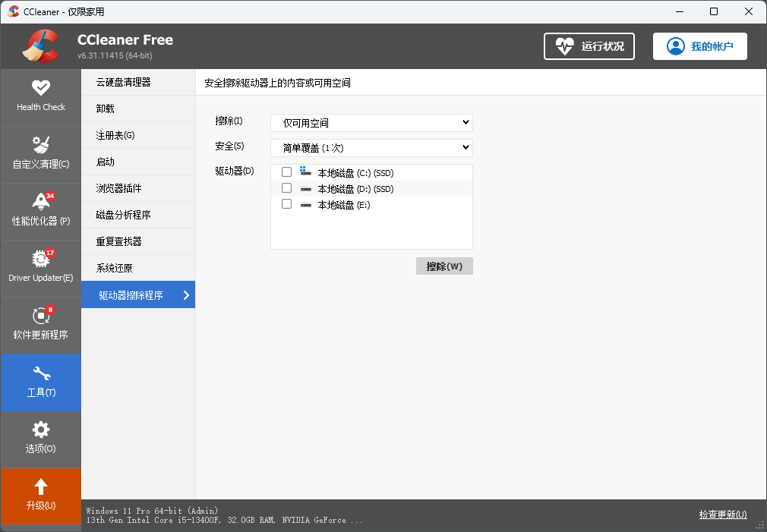
Task: Click the chevron on 驱动器擦除程序 item
Action: point(186,295)
